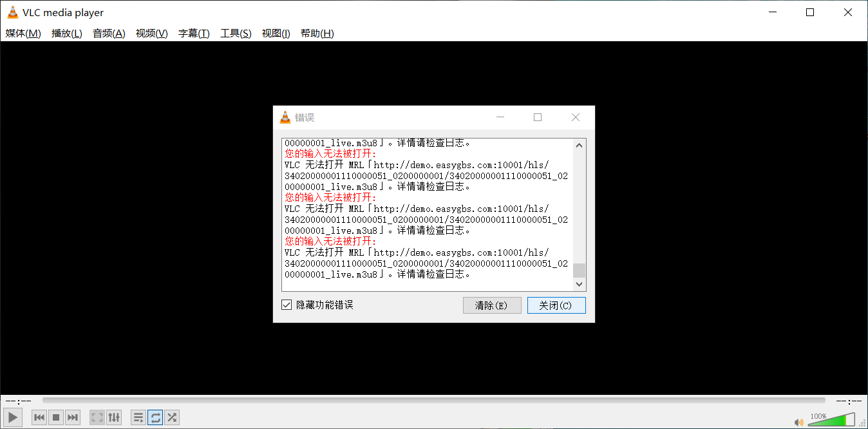
Task: Click the 清除(E) button
Action: tap(492, 305)
